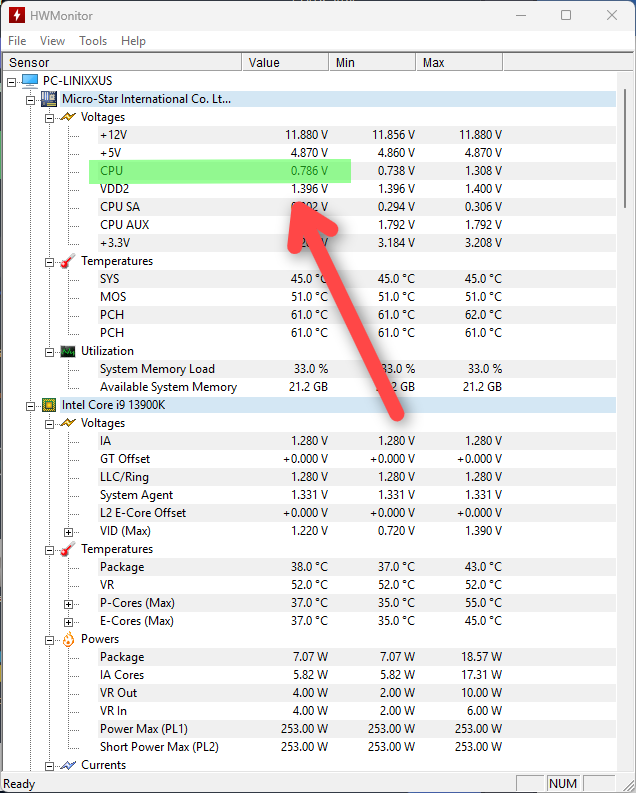Click the Sensor column header
This screenshot has width=636, height=793.
[x=122, y=62]
